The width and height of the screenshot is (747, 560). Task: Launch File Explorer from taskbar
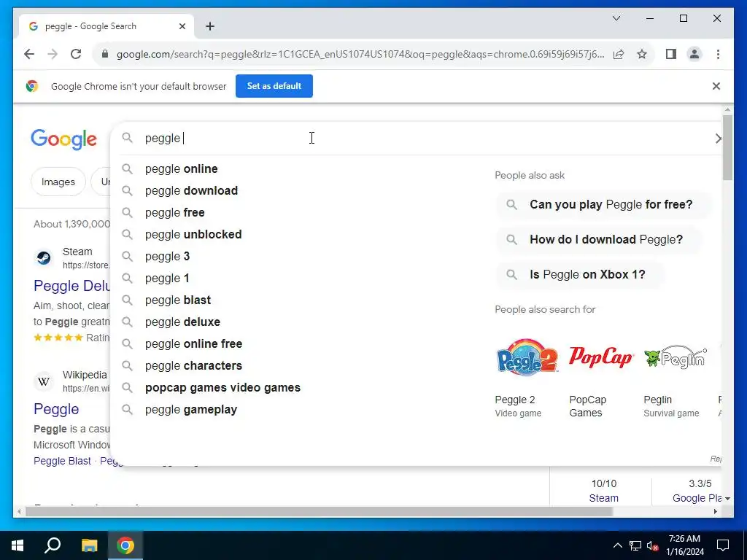click(89, 545)
